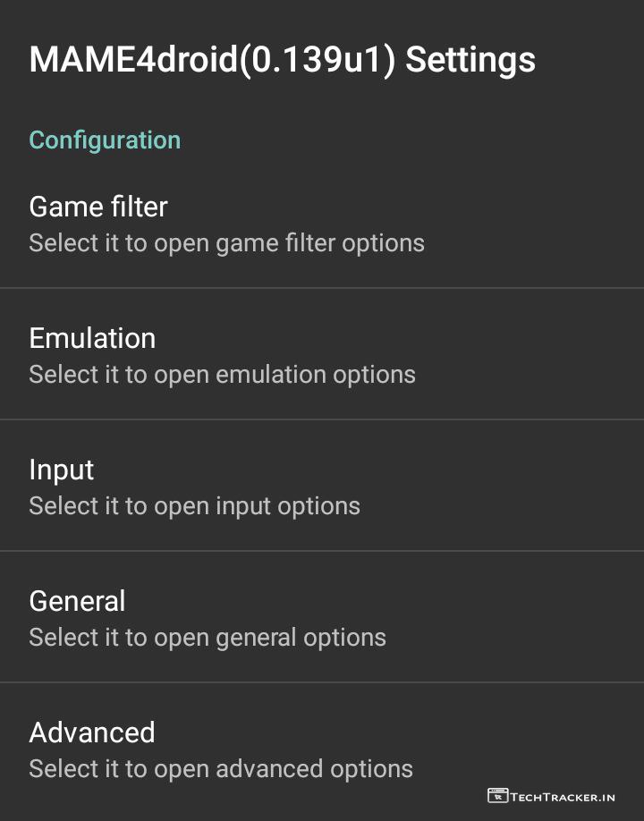Click the TechTracker.in watermark text
The width and height of the screenshot is (644, 821).
point(563,796)
